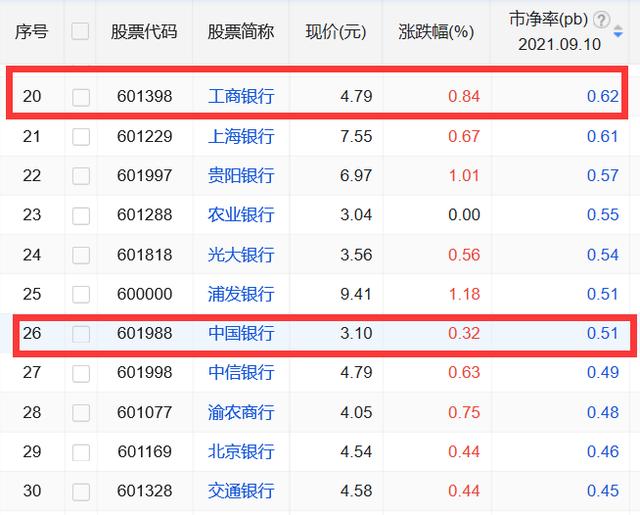The image size is (640, 515).
Task: Click change 1.18 in 浦发银行 row
Action: [464, 294]
